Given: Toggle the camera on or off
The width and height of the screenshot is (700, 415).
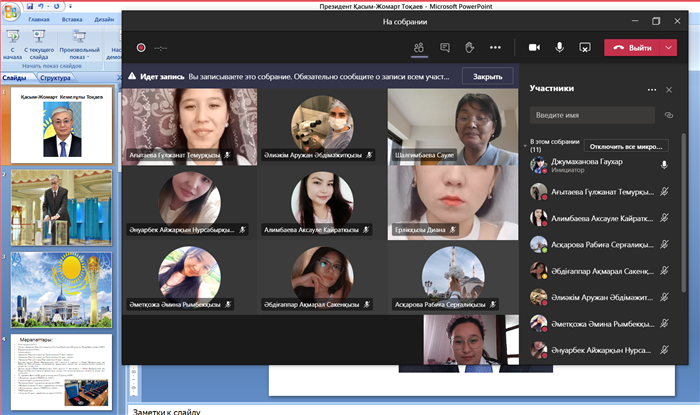Looking at the screenshot, I should pyautogui.click(x=534, y=47).
